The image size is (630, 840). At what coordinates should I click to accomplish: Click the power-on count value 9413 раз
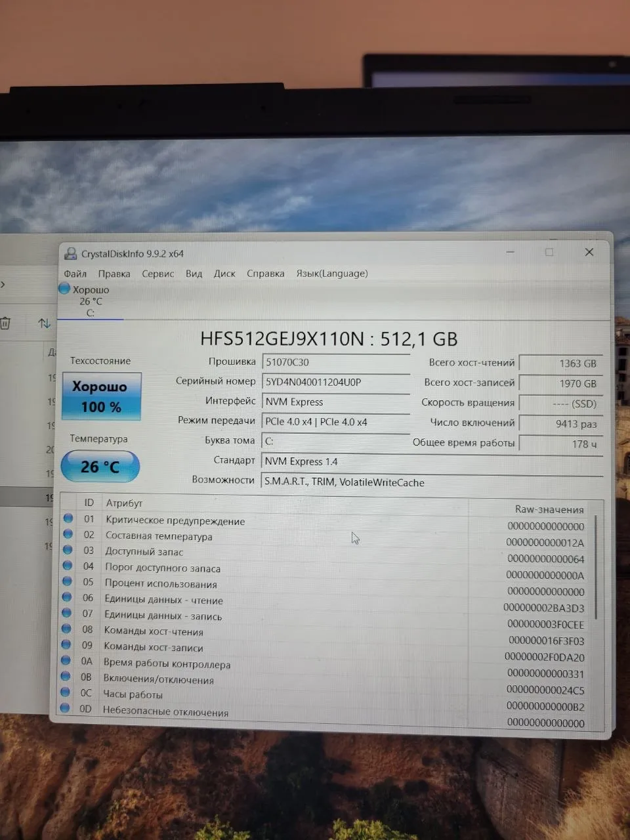pos(560,424)
